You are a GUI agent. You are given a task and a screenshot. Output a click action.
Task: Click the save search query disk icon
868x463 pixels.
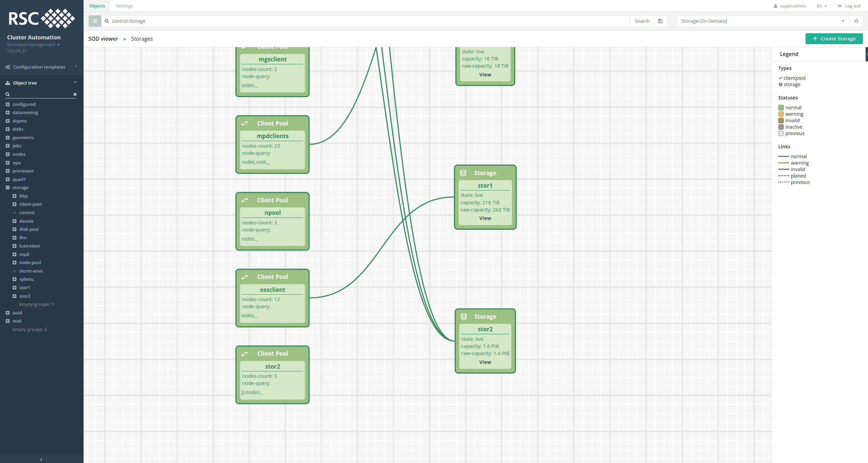pos(660,21)
